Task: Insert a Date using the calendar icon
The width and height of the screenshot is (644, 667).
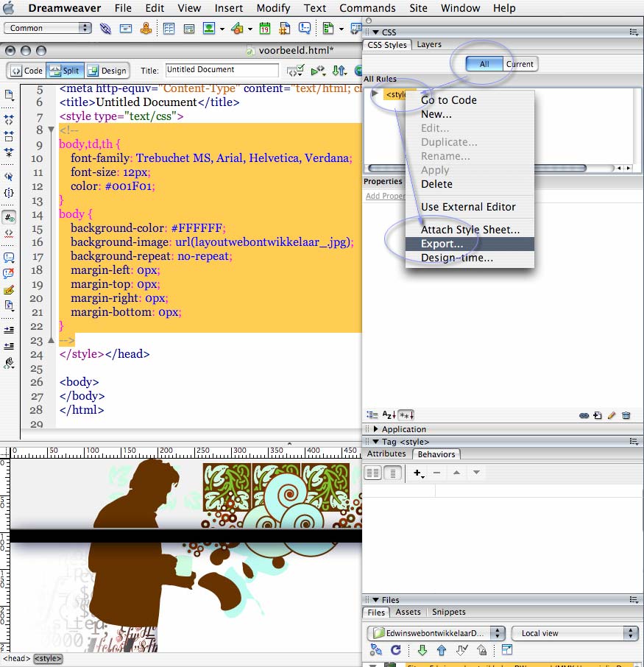Action: tap(264, 29)
